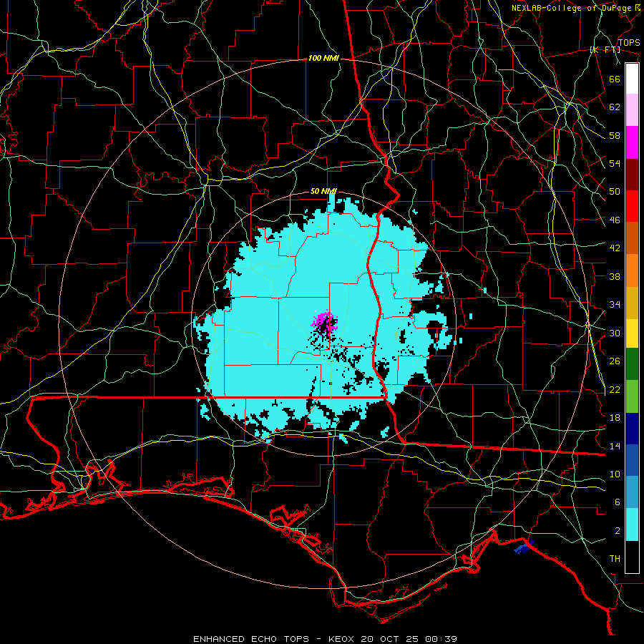Click the black TH swatch in legend

[632, 557]
